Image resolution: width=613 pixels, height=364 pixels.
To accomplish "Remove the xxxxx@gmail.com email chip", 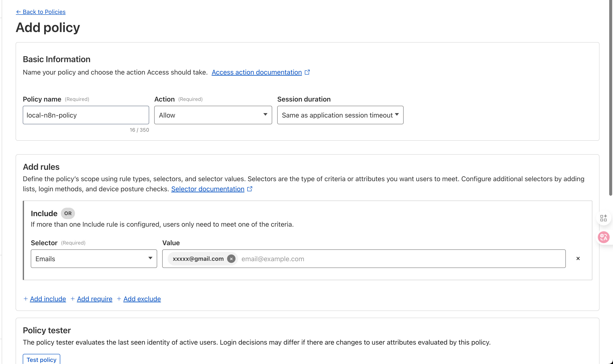I will 231,259.
